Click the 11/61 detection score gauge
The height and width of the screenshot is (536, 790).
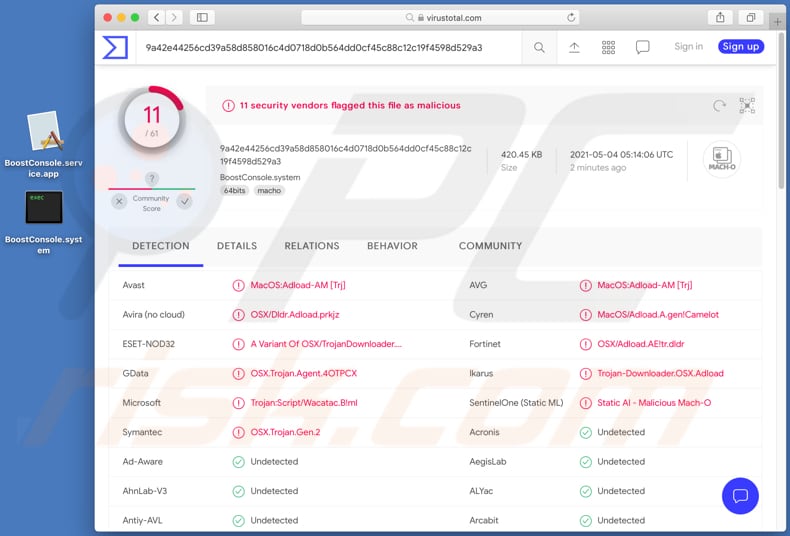click(x=152, y=119)
